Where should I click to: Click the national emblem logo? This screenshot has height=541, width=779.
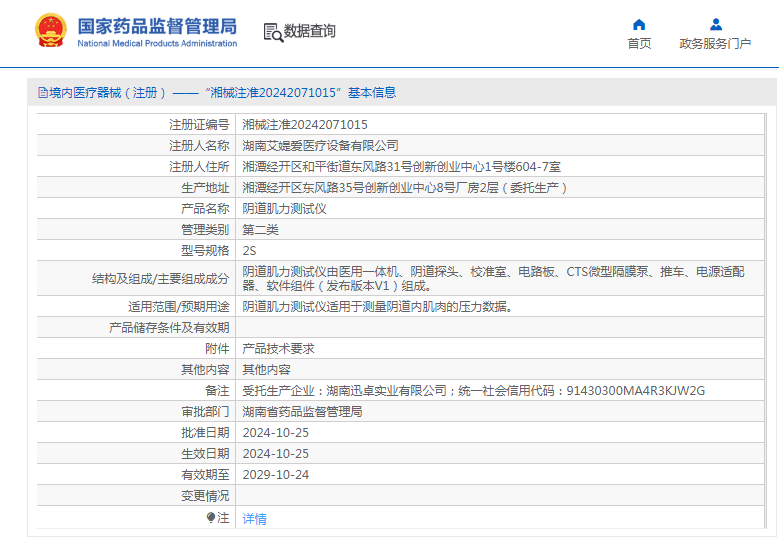tap(51, 31)
